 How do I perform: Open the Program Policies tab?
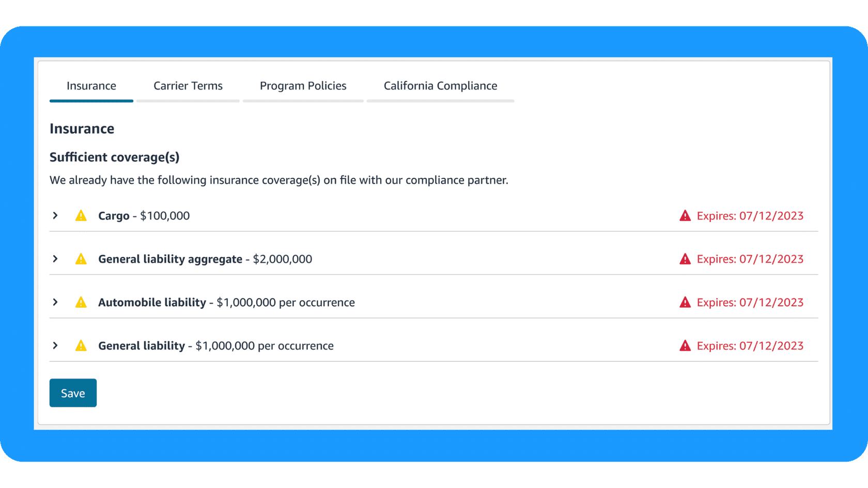(x=303, y=86)
